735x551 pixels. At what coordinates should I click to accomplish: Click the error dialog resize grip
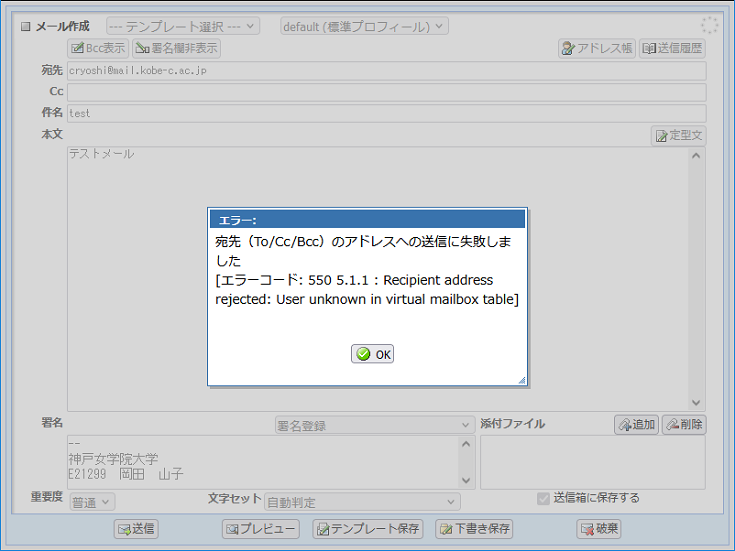pyautogui.click(x=522, y=380)
